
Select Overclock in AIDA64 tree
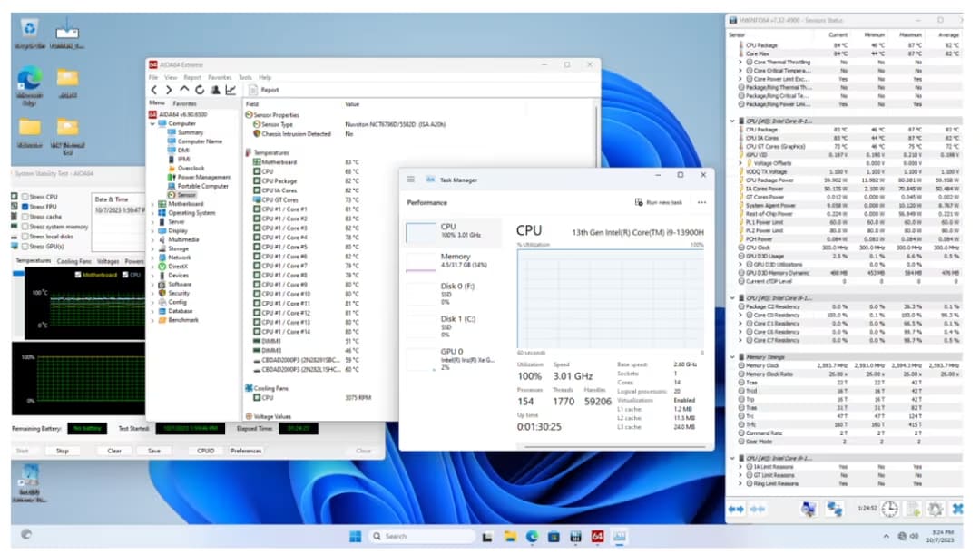click(191, 168)
